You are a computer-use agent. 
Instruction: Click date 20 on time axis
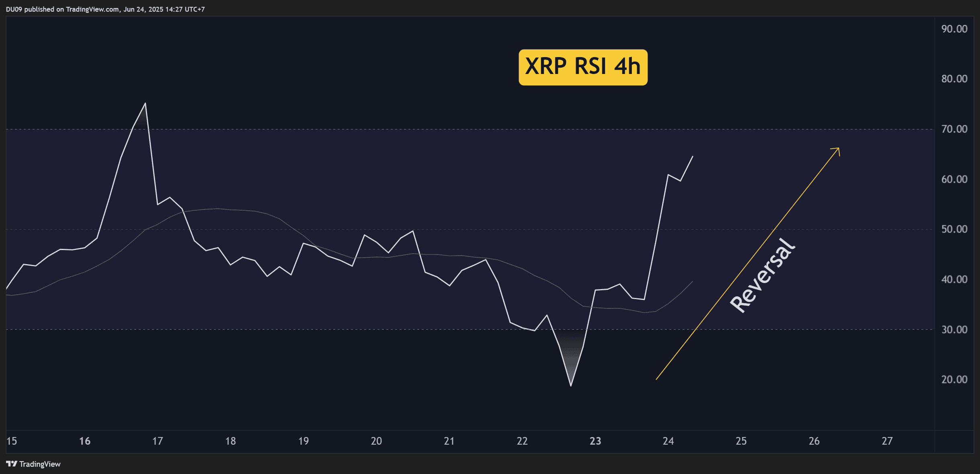376,441
